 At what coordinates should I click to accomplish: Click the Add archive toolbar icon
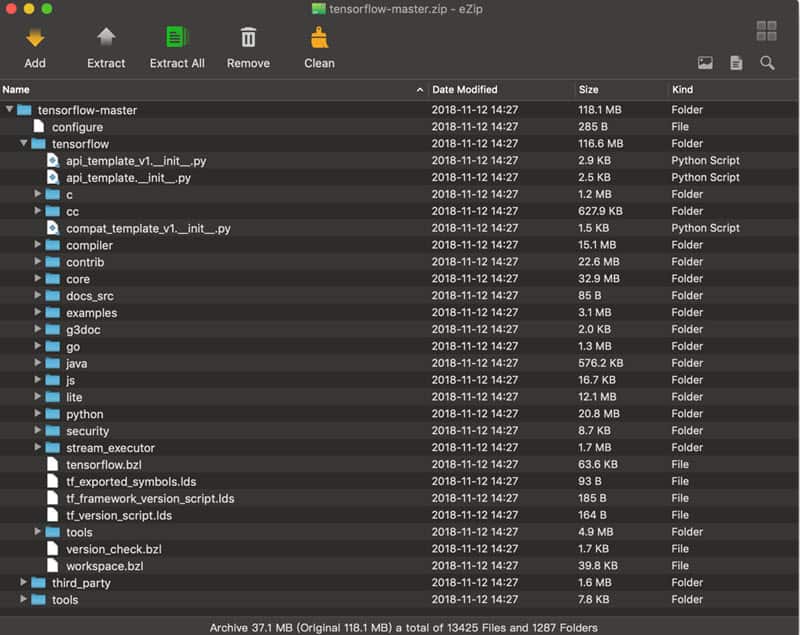click(35, 39)
